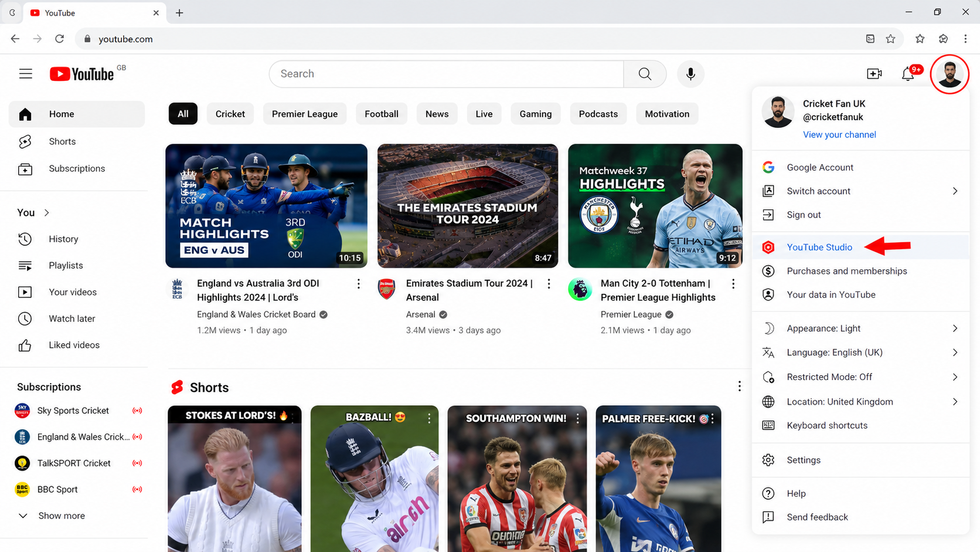Bookmark this page with the star icon
The height and width of the screenshot is (552, 980).
tap(891, 39)
